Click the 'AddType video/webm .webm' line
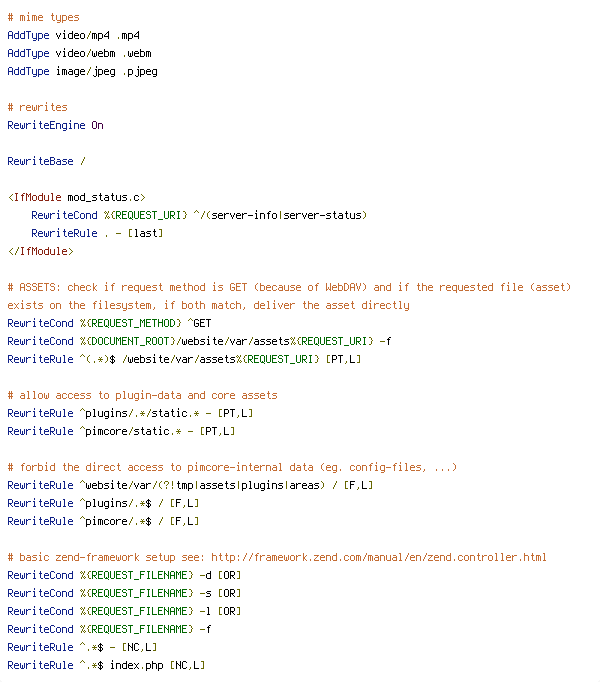 coord(79,53)
